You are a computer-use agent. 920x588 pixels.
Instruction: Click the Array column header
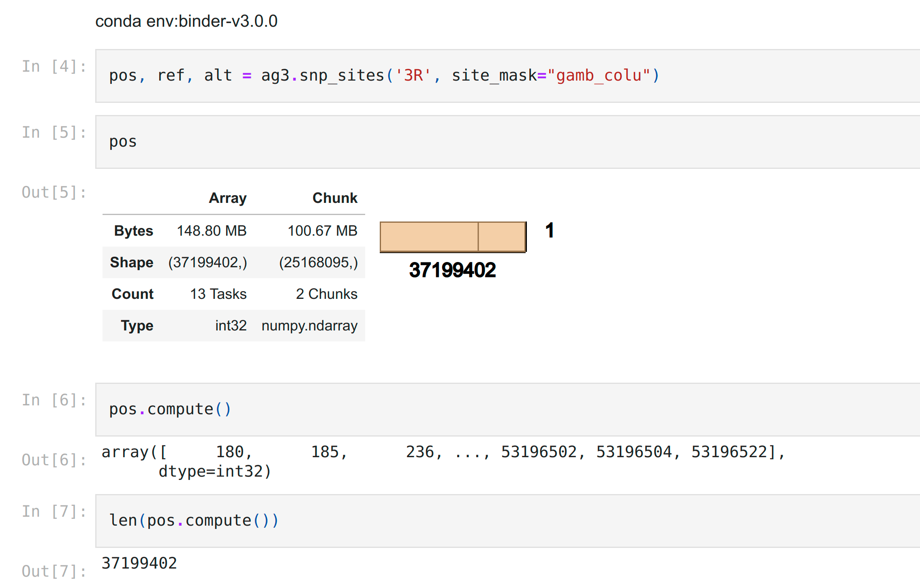point(228,198)
